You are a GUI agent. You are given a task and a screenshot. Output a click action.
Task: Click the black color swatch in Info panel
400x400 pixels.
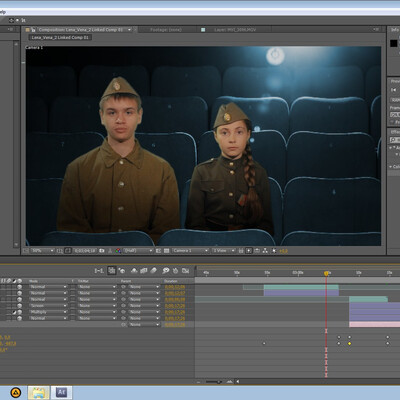pos(394,43)
